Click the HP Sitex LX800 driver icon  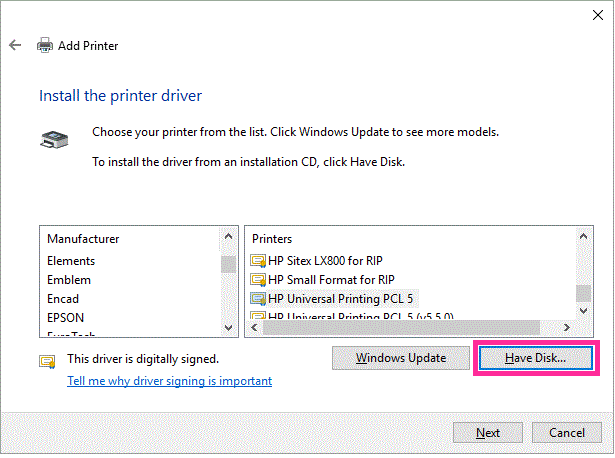point(258,261)
